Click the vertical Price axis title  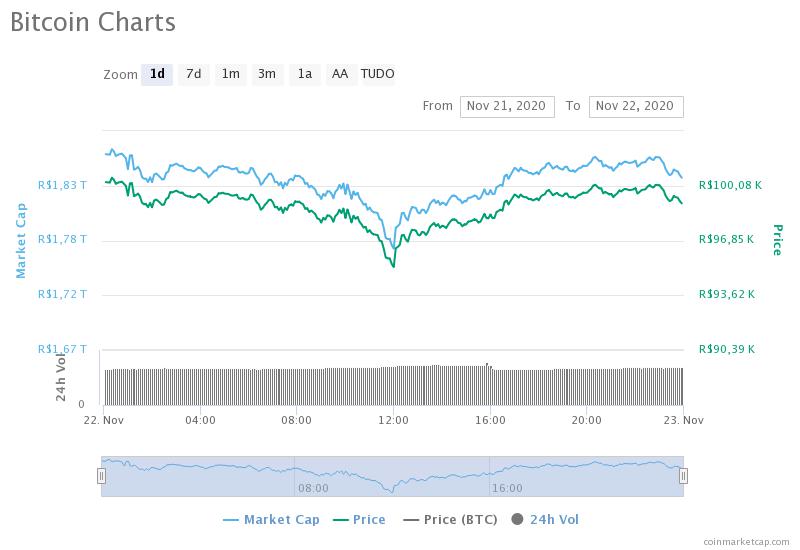(x=778, y=240)
